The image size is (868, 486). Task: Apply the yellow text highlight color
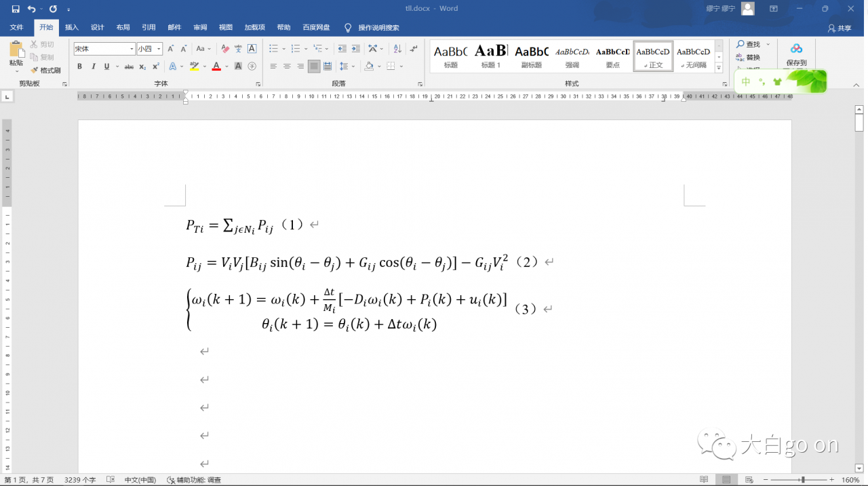[x=194, y=67]
